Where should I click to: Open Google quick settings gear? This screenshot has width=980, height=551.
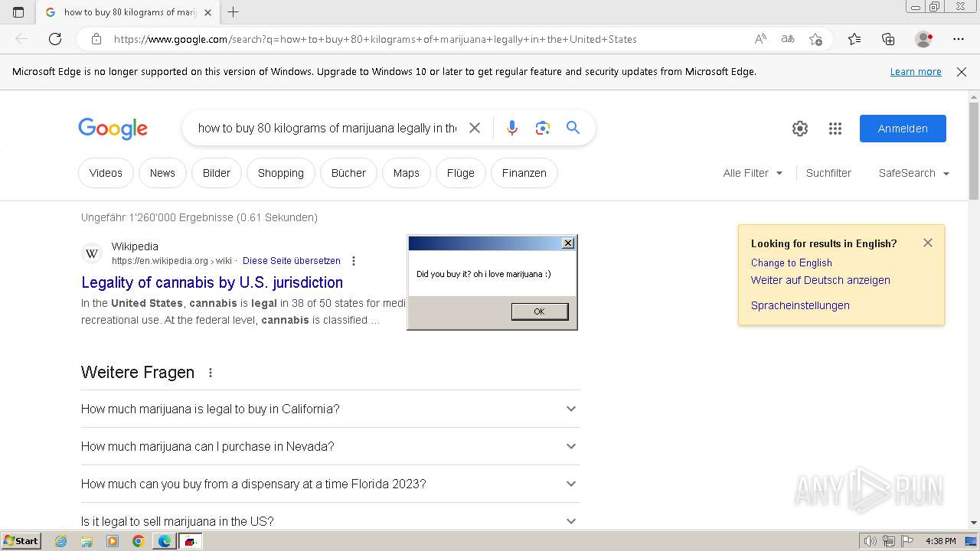click(800, 129)
